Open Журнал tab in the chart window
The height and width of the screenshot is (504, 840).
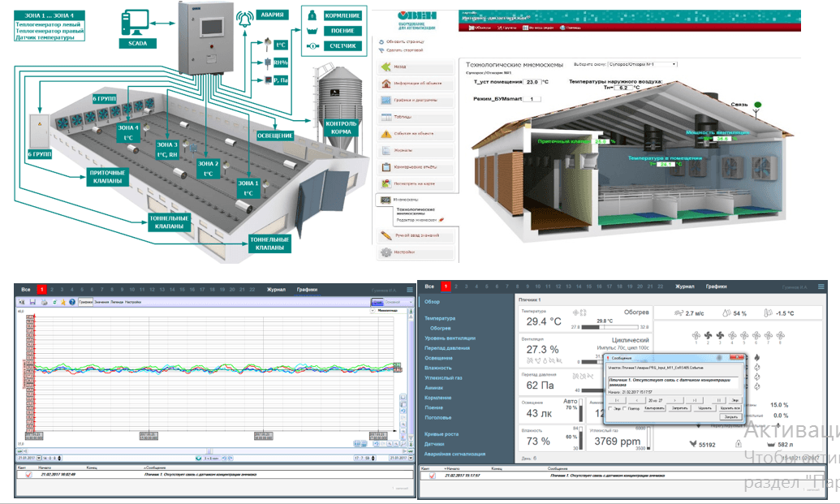click(277, 288)
